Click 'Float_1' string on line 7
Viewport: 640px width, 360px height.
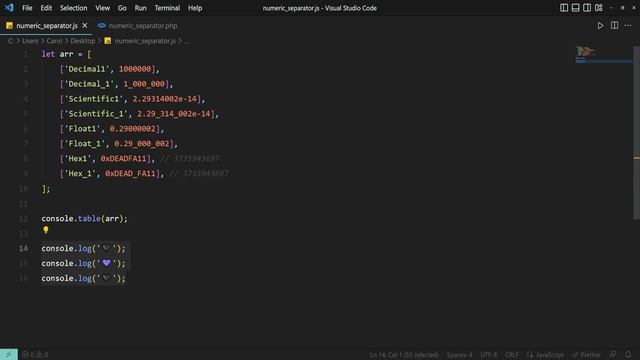coord(84,144)
